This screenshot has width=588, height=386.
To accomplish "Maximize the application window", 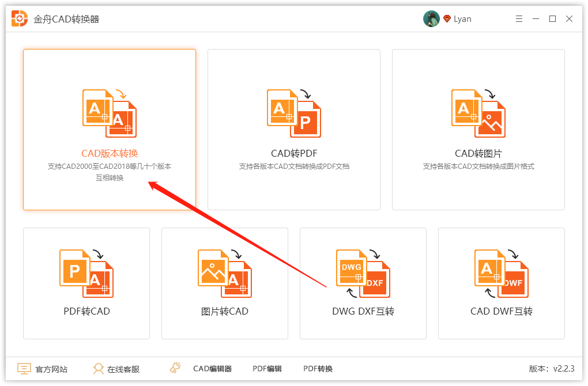I will coord(552,19).
